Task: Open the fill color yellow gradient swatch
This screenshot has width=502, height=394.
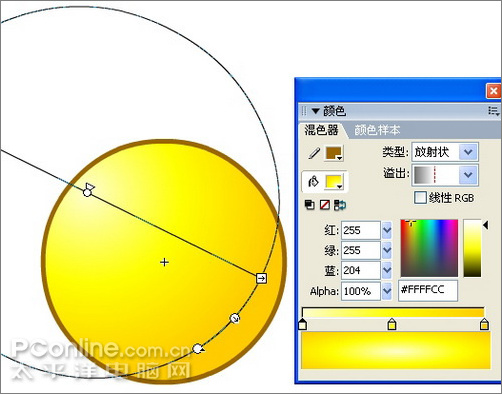Action: pyautogui.click(x=334, y=182)
